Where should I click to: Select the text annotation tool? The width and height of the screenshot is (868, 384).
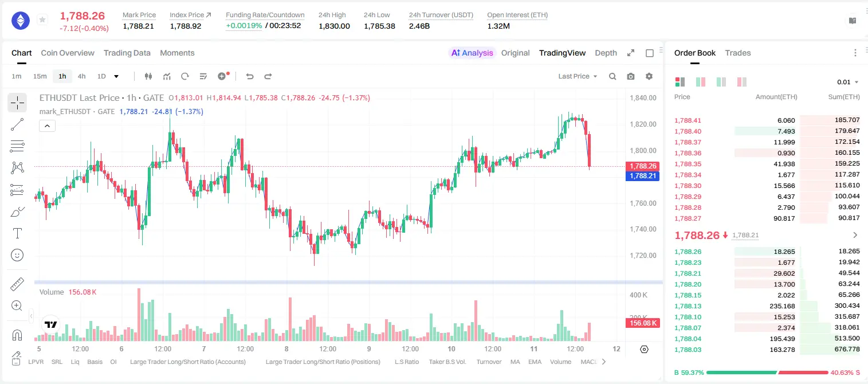coord(17,233)
